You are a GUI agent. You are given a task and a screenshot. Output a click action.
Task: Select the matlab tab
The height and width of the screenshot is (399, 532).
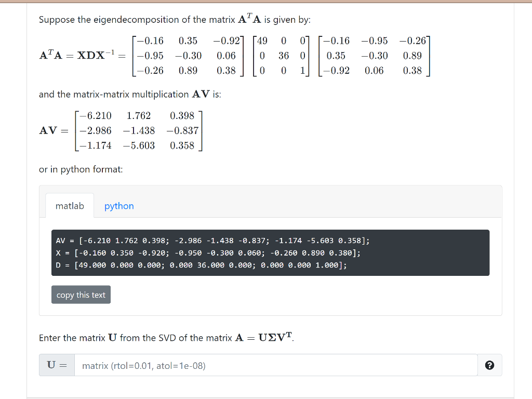point(70,206)
